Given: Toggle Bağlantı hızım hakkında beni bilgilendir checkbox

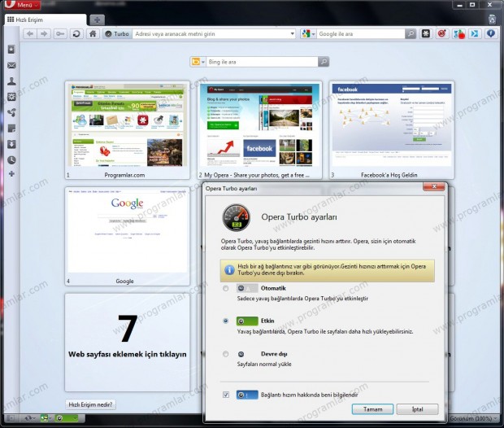Looking at the screenshot, I should tap(226, 395).
